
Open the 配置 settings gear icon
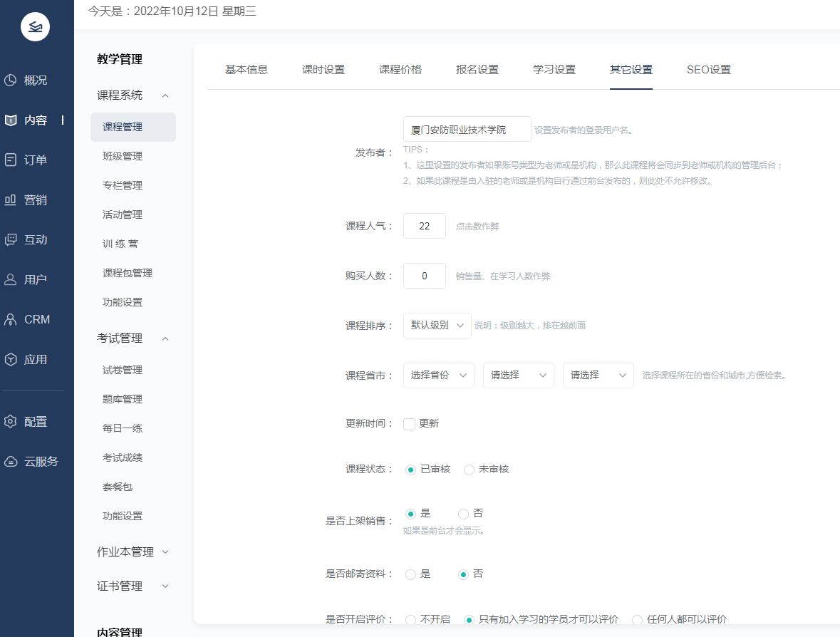pyautogui.click(x=11, y=422)
